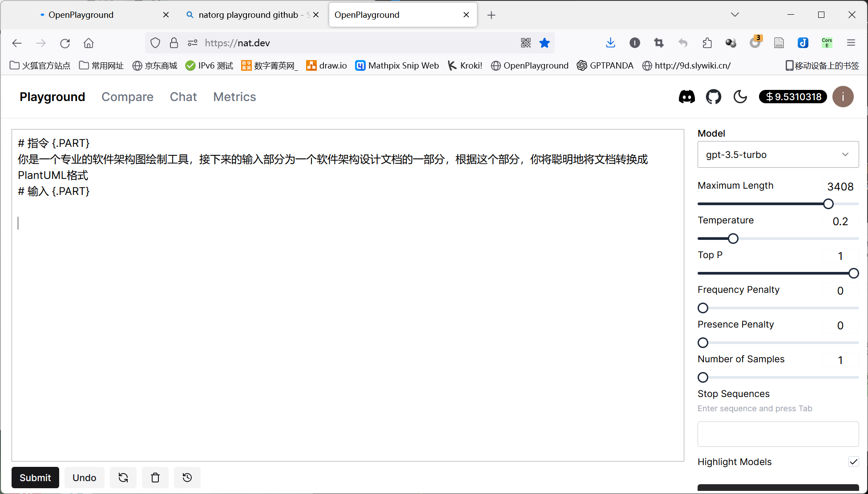Click the blue bookmark star icon
Screen dimensions: 868x494
pyautogui.click(x=544, y=43)
